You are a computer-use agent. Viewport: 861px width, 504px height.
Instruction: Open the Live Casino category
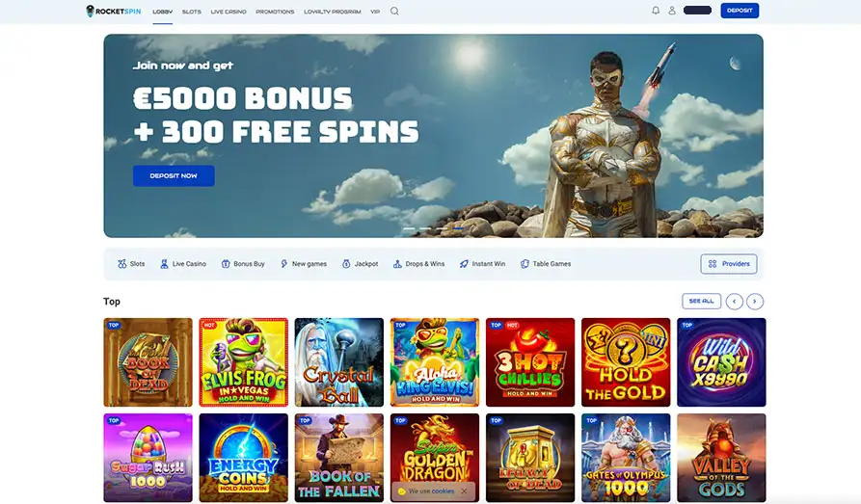click(183, 264)
